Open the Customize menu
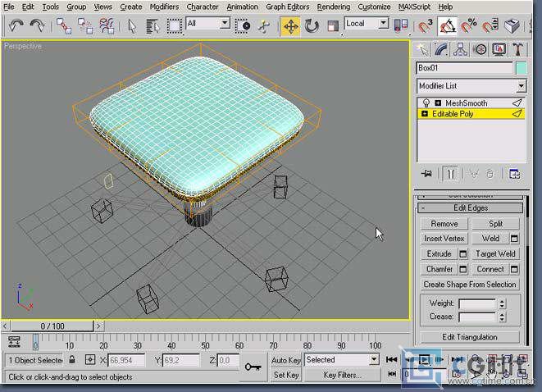542x392 pixels. point(374,7)
